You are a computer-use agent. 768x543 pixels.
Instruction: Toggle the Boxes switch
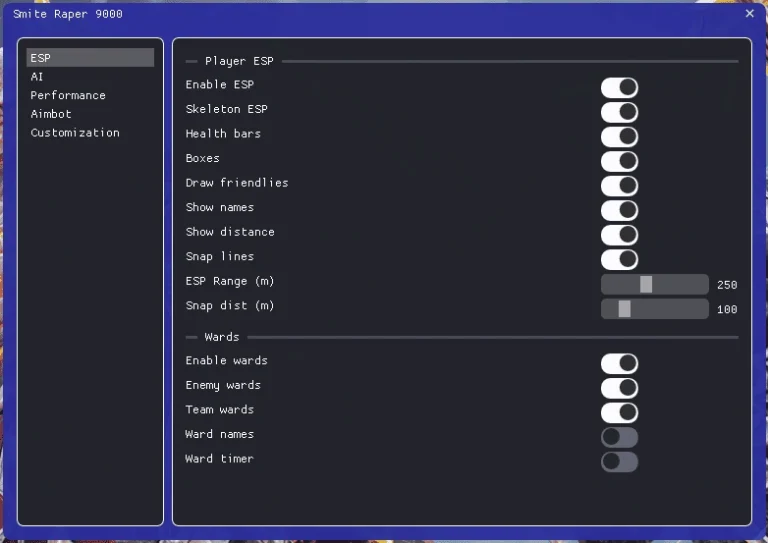(620, 161)
